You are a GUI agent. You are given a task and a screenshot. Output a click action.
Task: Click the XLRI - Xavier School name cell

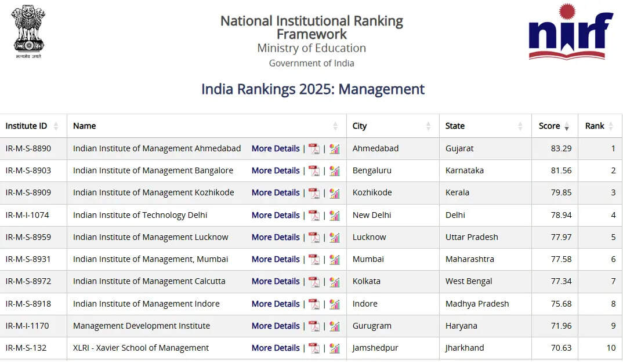tap(141, 348)
